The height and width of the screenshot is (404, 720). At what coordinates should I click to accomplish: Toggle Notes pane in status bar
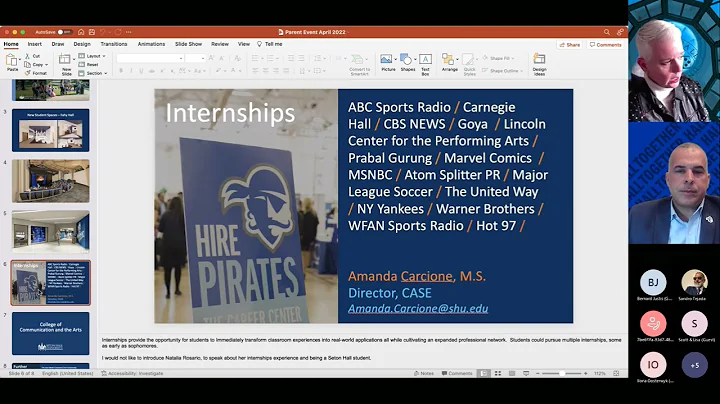point(424,374)
